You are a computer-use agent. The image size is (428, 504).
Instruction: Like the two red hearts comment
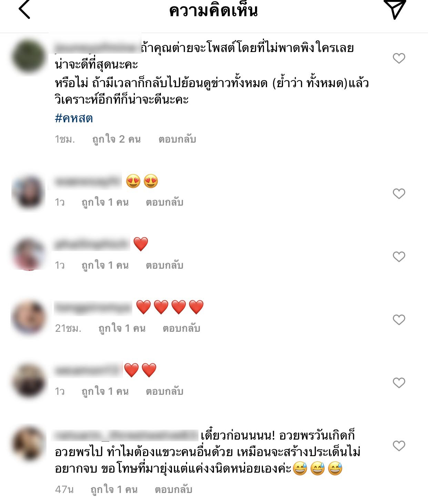click(399, 383)
